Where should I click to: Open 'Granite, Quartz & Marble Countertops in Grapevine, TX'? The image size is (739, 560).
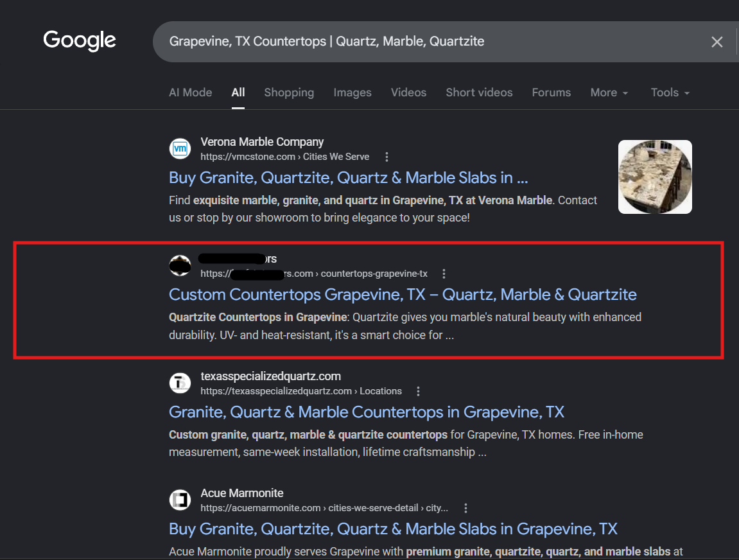366,412
